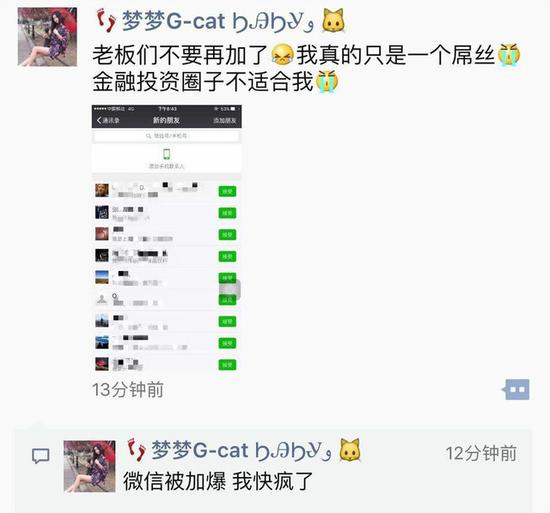Tap the back arrow next to 通讯录

[99, 120]
